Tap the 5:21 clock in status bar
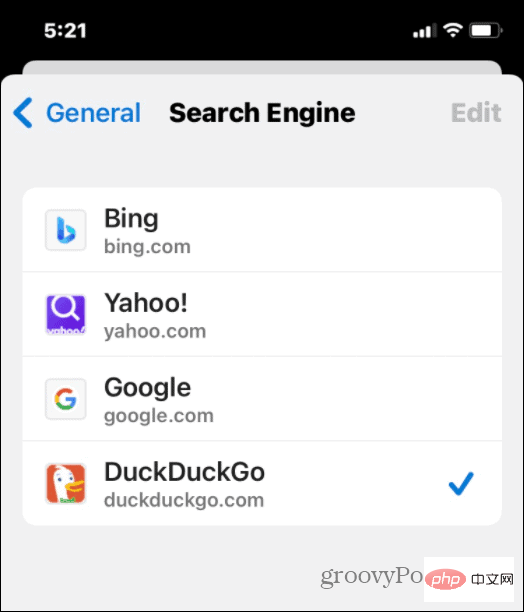This screenshot has width=524, height=612. (65, 30)
